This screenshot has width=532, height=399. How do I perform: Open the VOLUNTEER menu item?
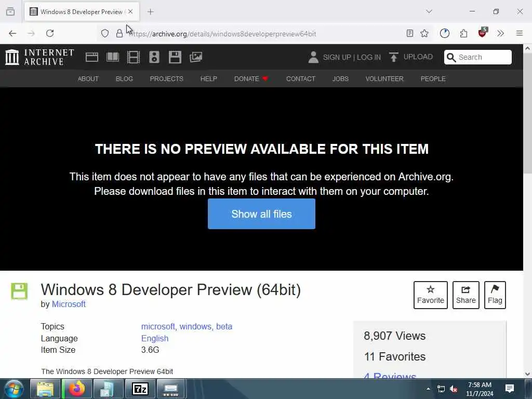(384, 79)
